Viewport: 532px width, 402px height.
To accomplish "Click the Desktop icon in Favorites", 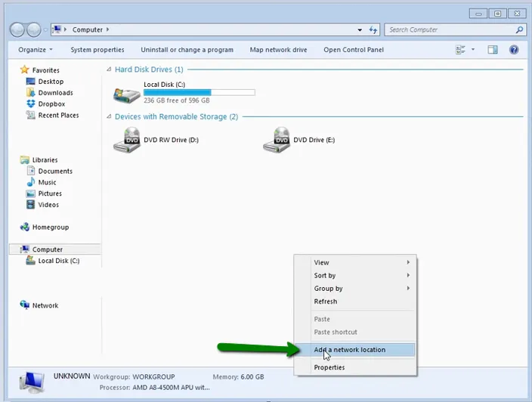I will pos(30,82).
